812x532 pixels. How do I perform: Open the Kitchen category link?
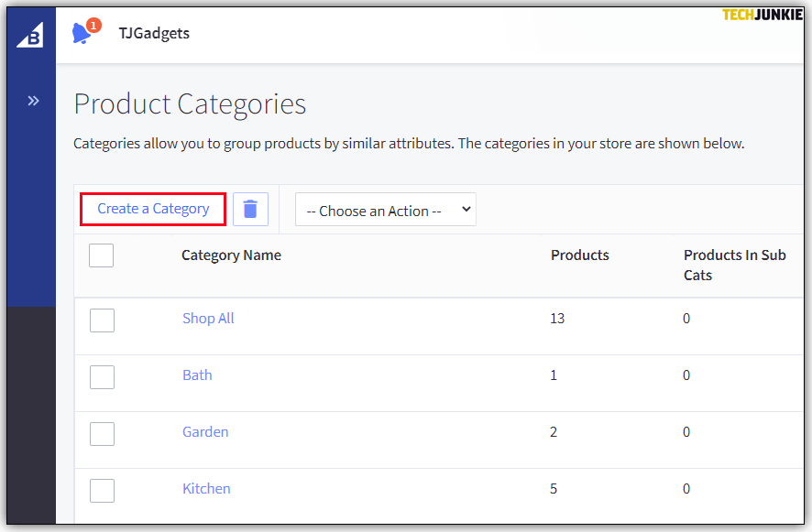click(206, 489)
